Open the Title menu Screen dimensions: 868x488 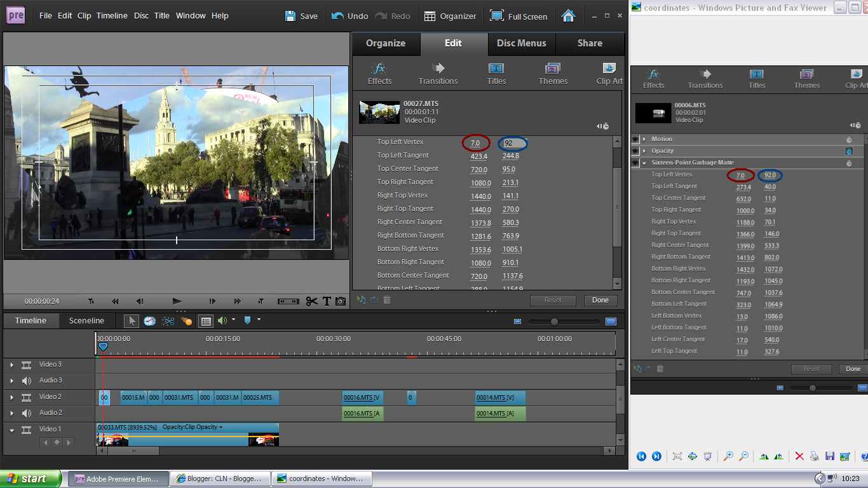(162, 16)
